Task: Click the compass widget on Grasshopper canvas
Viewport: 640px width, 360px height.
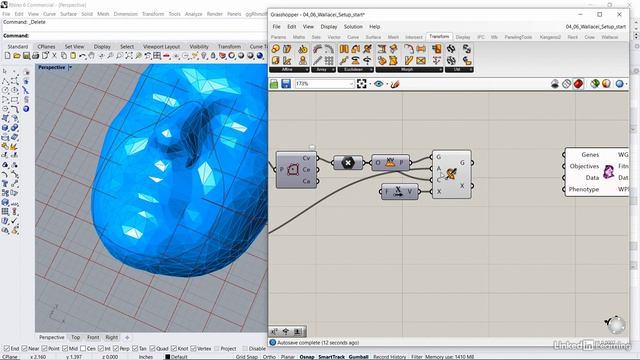Action: coord(615,324)
